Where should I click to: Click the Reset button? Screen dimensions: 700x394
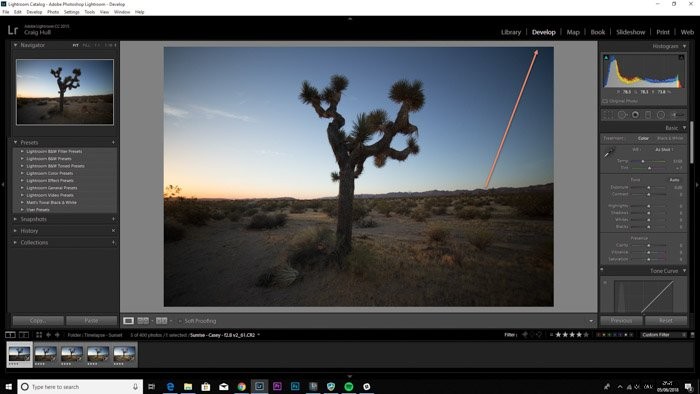tap(666, 320)
